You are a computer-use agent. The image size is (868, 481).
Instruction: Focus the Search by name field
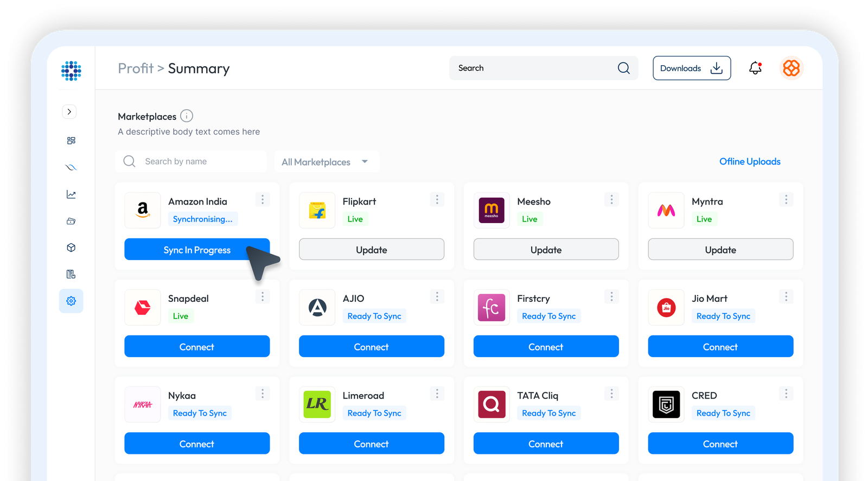tap(201, 162)
